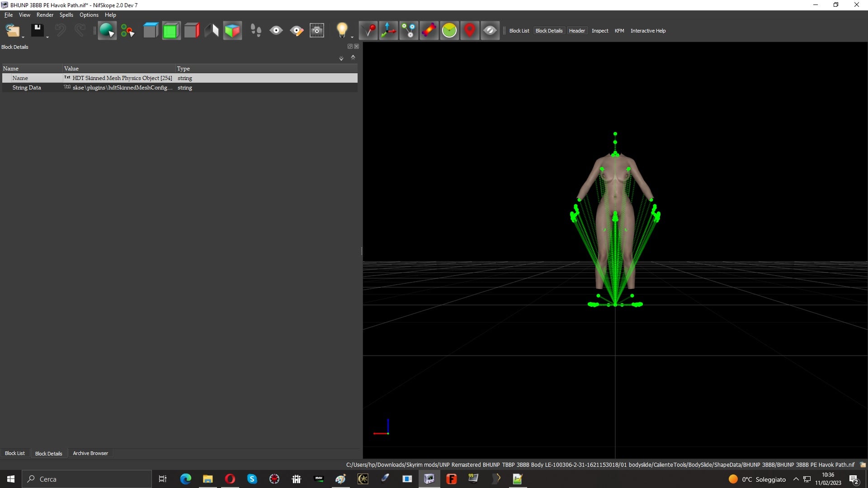Open the File menu

[9, 15]
